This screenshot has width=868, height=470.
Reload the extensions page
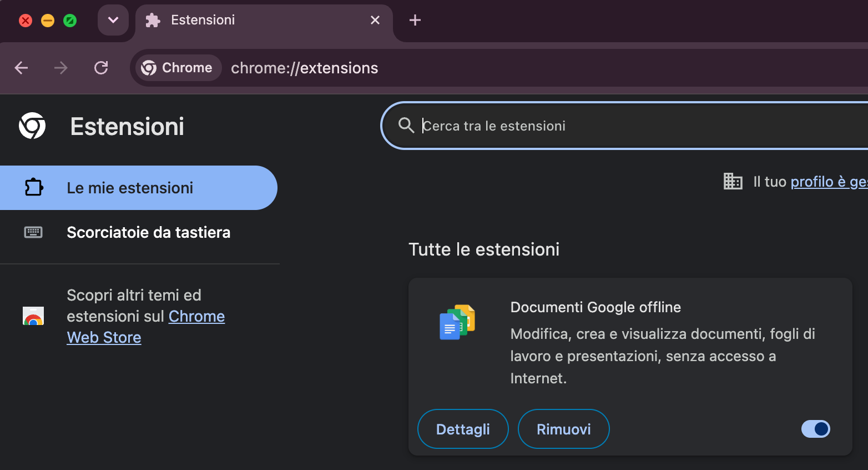pos(101,68)
